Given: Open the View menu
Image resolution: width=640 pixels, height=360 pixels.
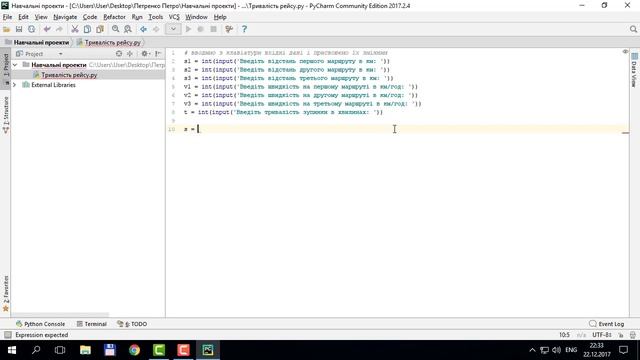Looking at the screenshot, I should 41,17.
